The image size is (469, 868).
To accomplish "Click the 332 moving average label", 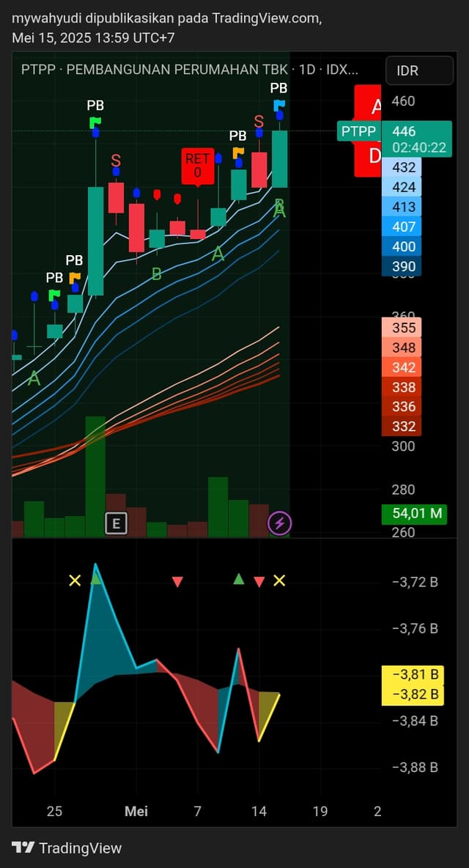I will (402, 426).
